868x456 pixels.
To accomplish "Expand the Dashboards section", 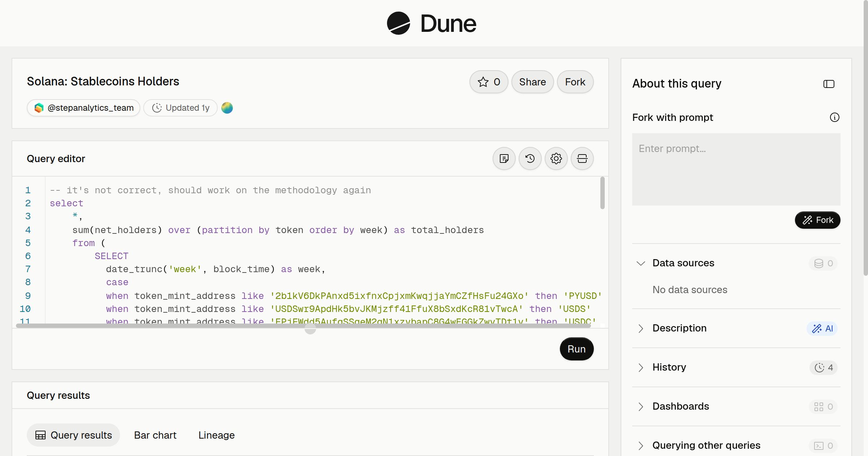I will tap(641, 406).
